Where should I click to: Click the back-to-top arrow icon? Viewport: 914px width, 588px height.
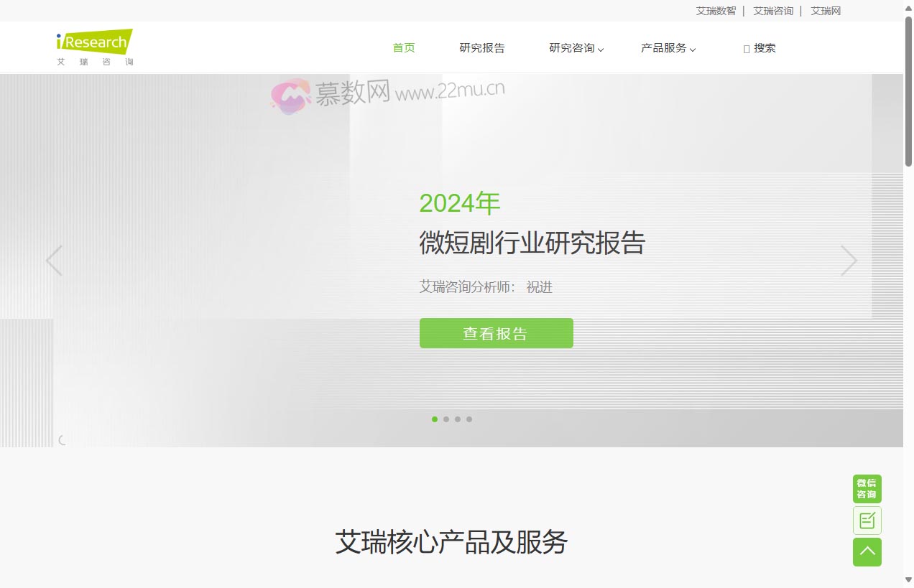pos(867,552)
